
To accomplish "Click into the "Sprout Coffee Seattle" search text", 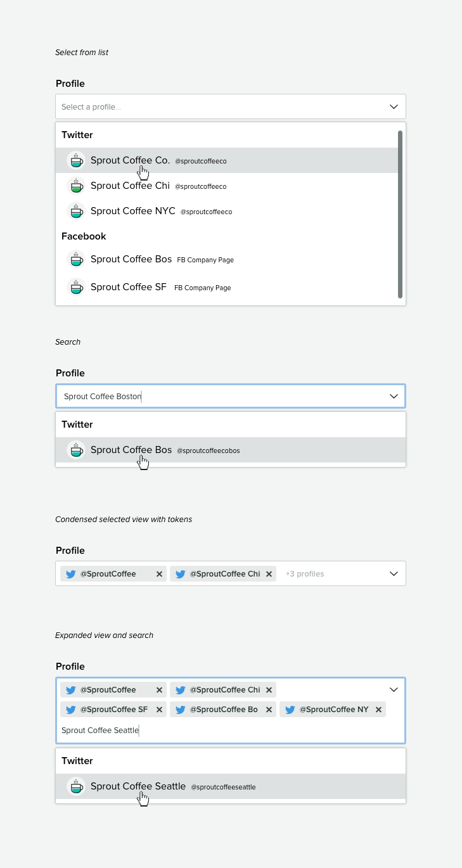I will [x=100, y=731].
